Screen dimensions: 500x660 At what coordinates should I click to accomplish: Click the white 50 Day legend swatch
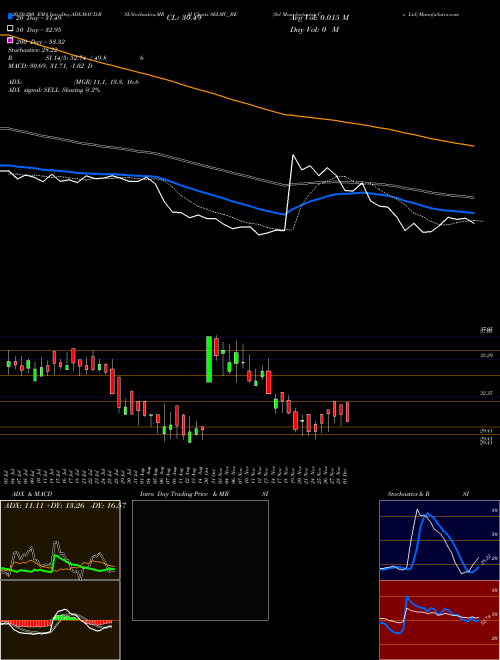click(x=11, y=29)
